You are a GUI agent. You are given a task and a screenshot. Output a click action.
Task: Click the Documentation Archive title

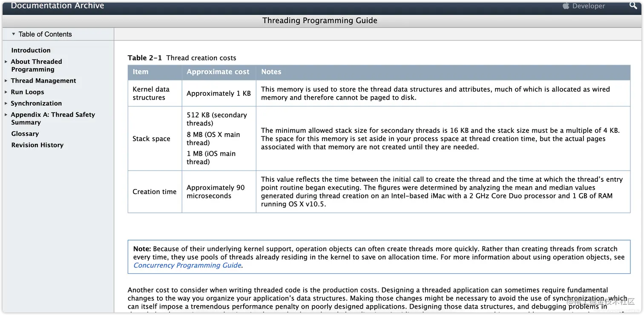point(57,6)
